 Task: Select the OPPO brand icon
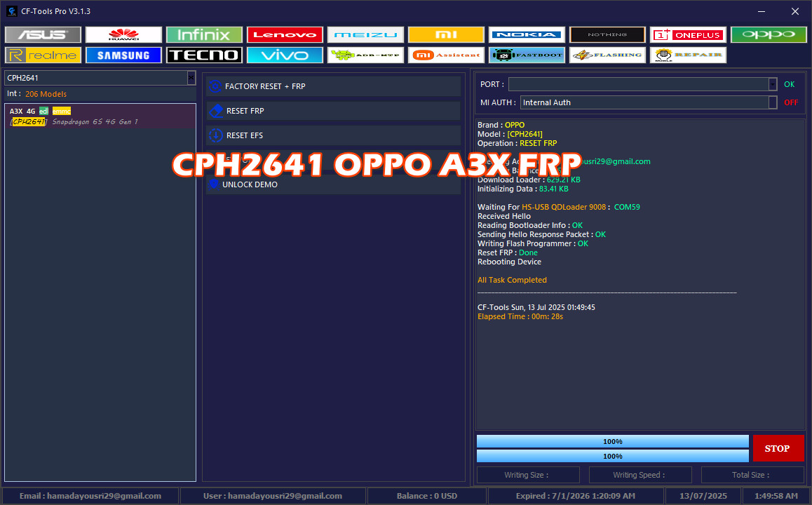(x=769, y=34)
